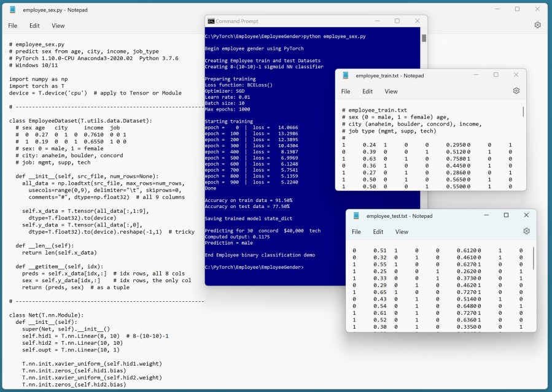
Task: Maximize the employee_test.txt Notepad window
Action: coord(505,215)
